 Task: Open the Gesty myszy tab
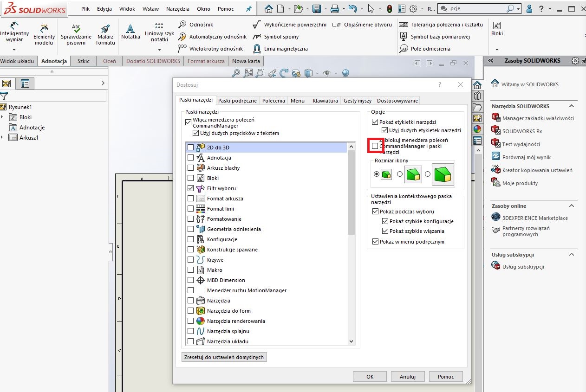pyautogui.click(x=358, y=101)
